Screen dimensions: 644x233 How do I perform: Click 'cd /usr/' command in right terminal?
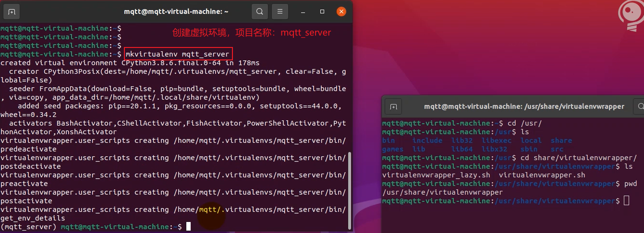[524, 123]
